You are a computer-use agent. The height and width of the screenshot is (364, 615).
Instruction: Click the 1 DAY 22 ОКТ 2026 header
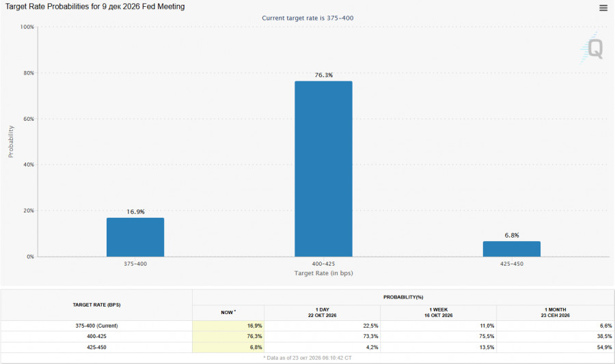tap(322, 312)
